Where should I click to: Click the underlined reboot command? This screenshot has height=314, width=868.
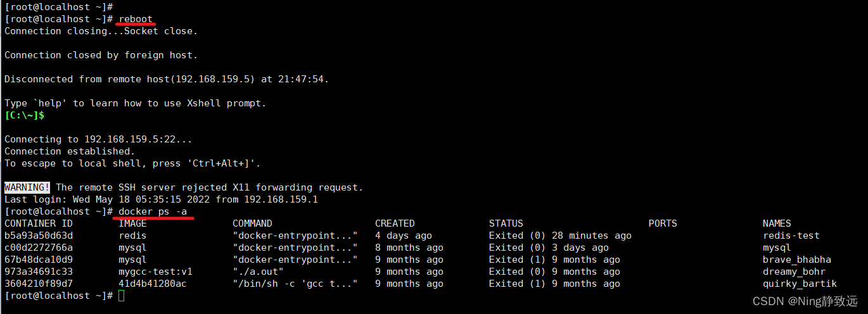(136, 19)
